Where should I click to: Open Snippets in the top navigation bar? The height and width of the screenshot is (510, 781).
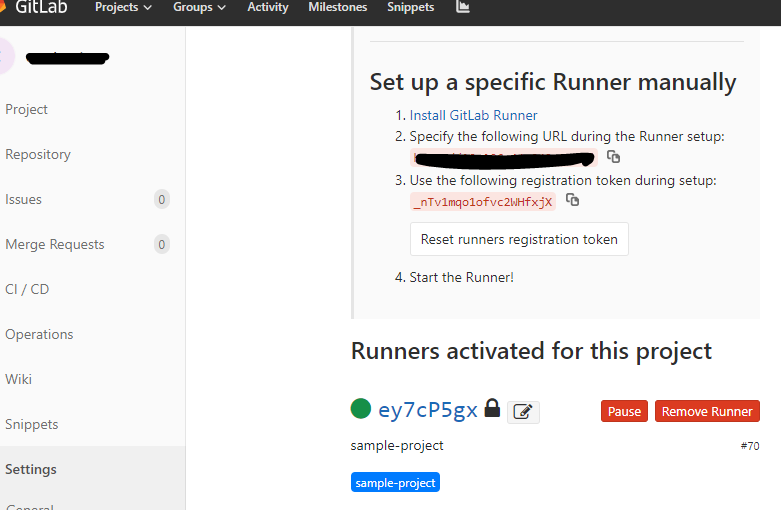pos(410,7)
